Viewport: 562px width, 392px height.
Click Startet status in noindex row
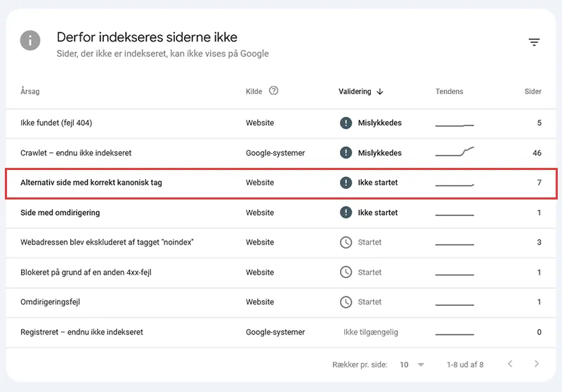tap(370, 242)
